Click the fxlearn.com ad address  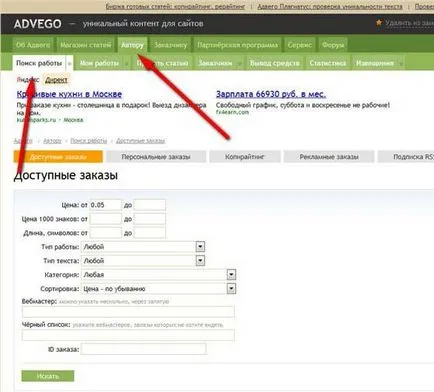click(x=232, y=112)
